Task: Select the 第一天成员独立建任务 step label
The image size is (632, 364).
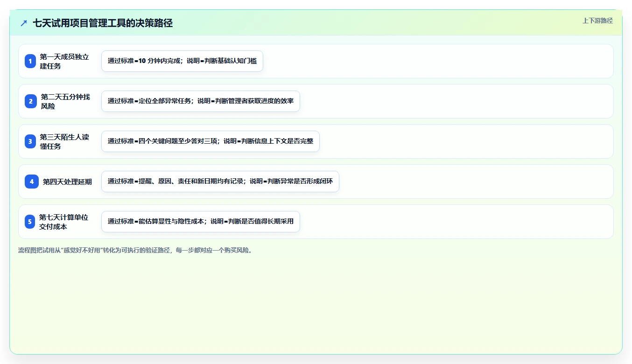Action: pyautogui.click(x=64, y=61)
